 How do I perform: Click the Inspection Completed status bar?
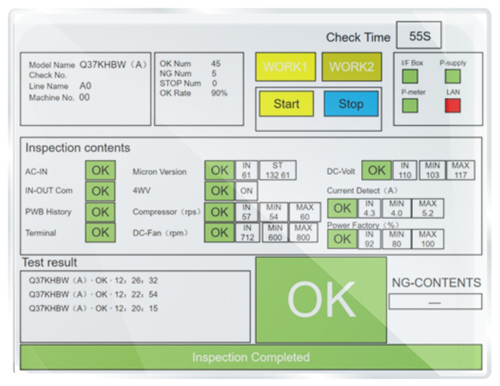click(251, 357)
